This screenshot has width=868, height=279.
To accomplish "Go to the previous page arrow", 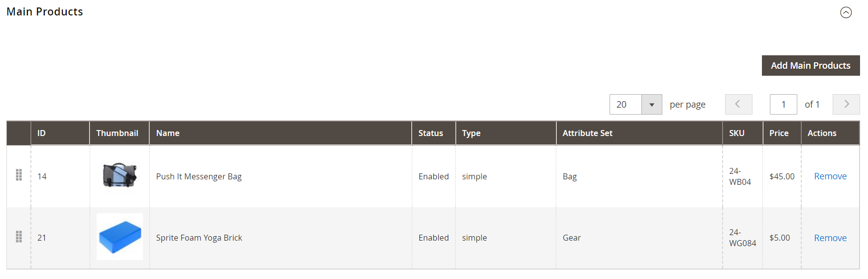I will tap(738, 105).
